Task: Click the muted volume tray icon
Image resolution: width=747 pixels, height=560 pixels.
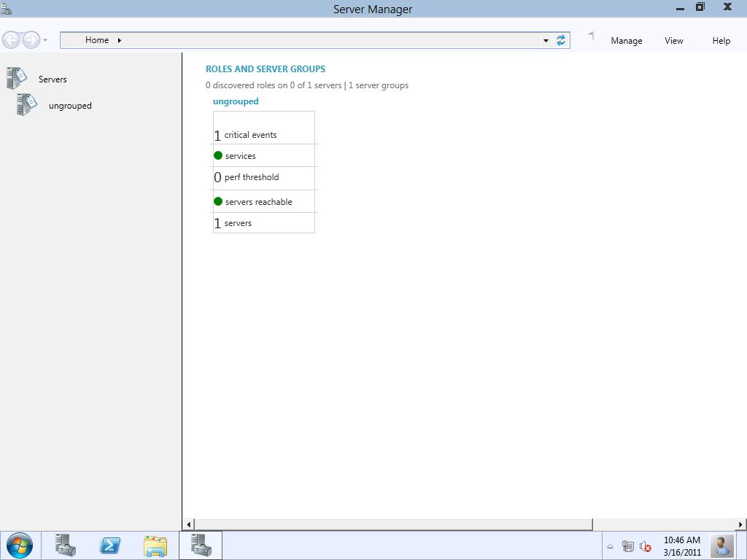Action: (x=645, y=546)
